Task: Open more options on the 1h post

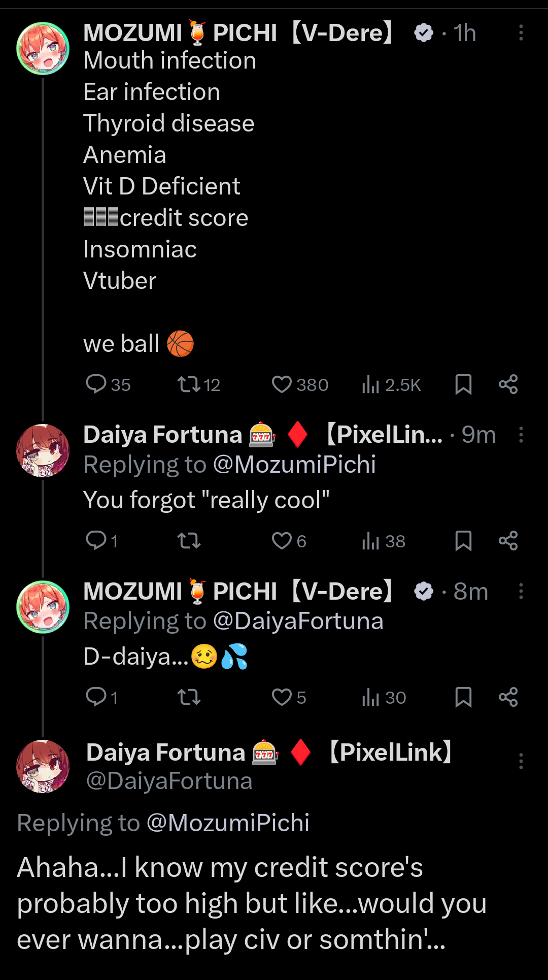Action: (521, 33)
